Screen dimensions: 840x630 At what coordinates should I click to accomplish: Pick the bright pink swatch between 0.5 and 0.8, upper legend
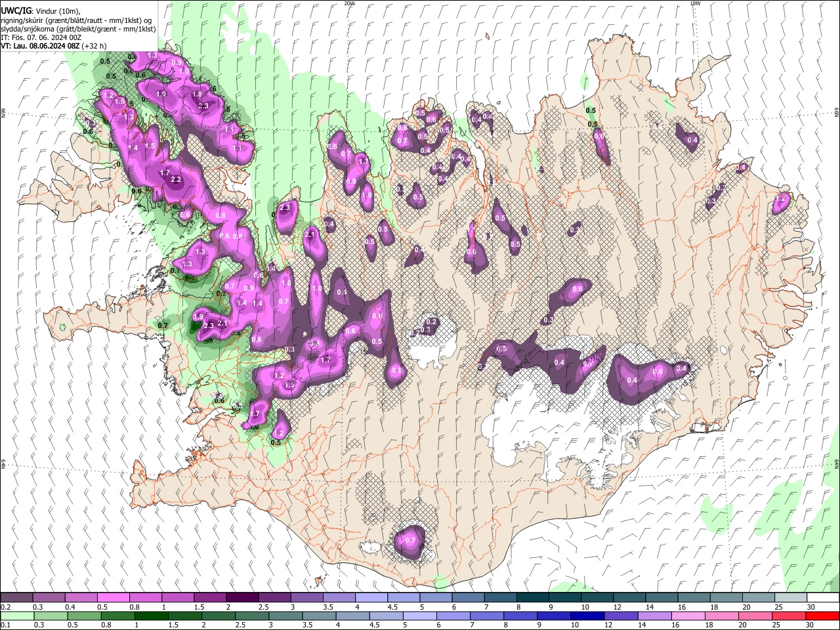point(112,597)
